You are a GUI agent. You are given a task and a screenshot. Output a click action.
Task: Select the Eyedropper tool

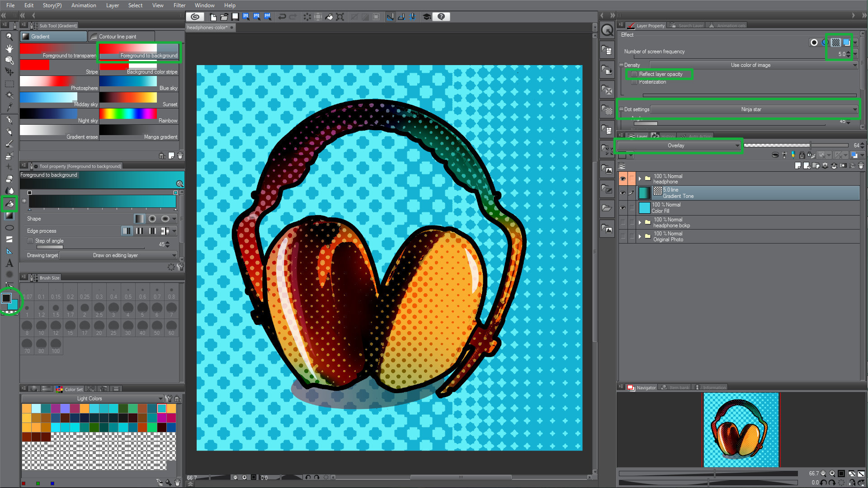(9, 107)
